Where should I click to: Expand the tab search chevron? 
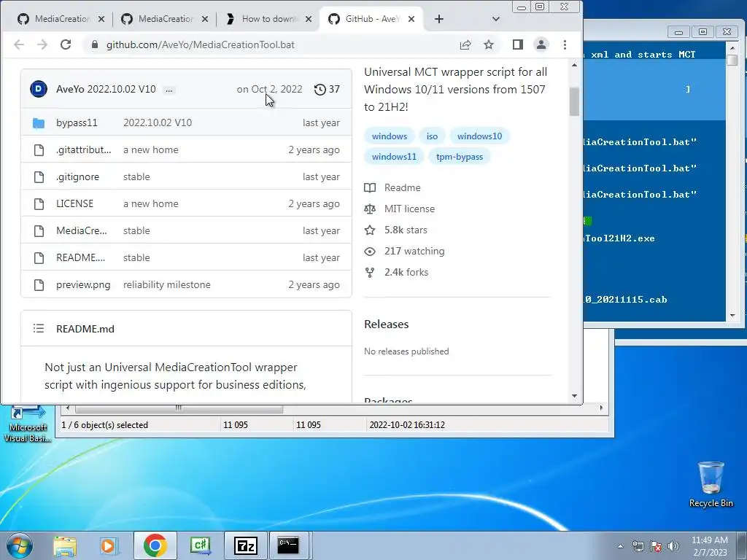coord(496,19)
